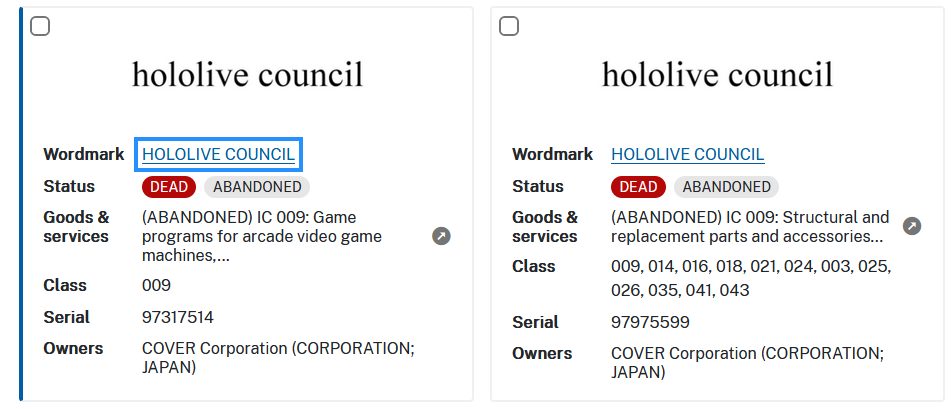The height and width of the screenshot is (409, 951).
Task: Click the DEAD status badge in right card
Action: pos(638,187)
